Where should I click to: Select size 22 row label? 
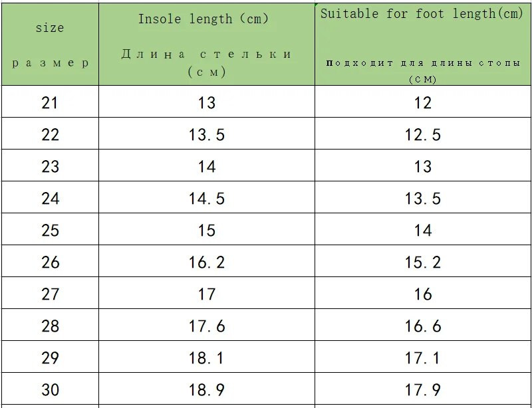click(x=50, y=135)
